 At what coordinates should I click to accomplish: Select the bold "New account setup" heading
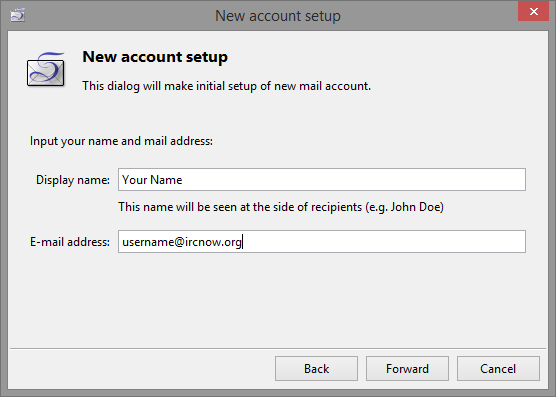click(x=155, y=57)
